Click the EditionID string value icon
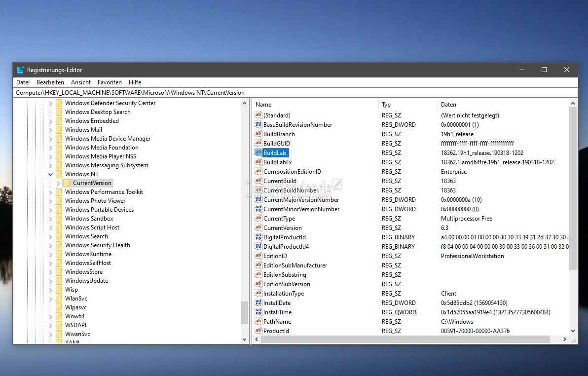Image resolution: width=588 pixels, height=376 pixels. click(x=258, y=256)
